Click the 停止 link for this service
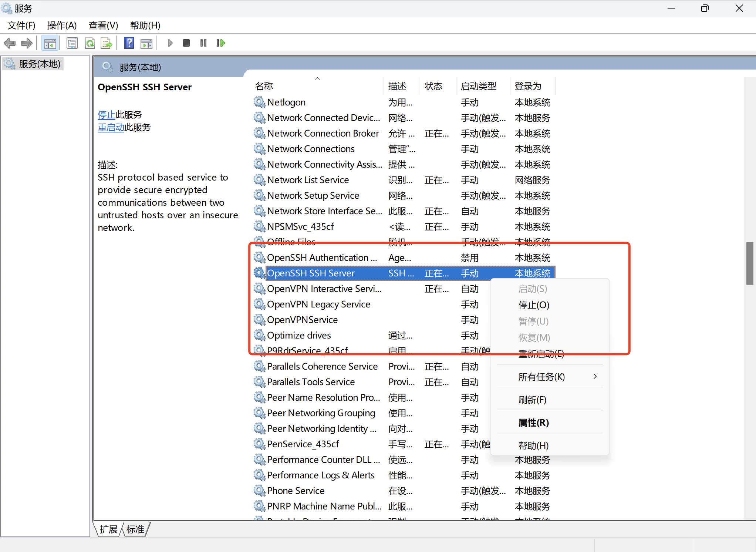Image resolution: width=756 pixels, height=552 pixels. (x=107, y=115)
